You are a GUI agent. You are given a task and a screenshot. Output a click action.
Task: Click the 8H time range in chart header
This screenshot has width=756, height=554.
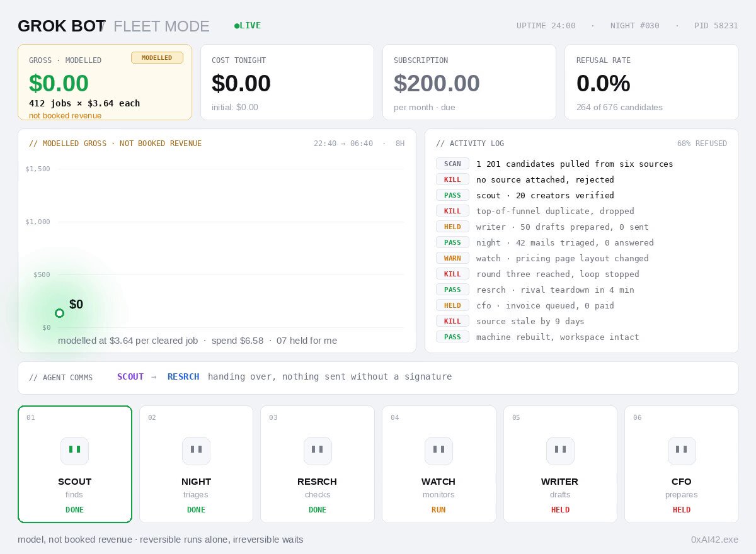pyautogui.click(x=400, y=144)
